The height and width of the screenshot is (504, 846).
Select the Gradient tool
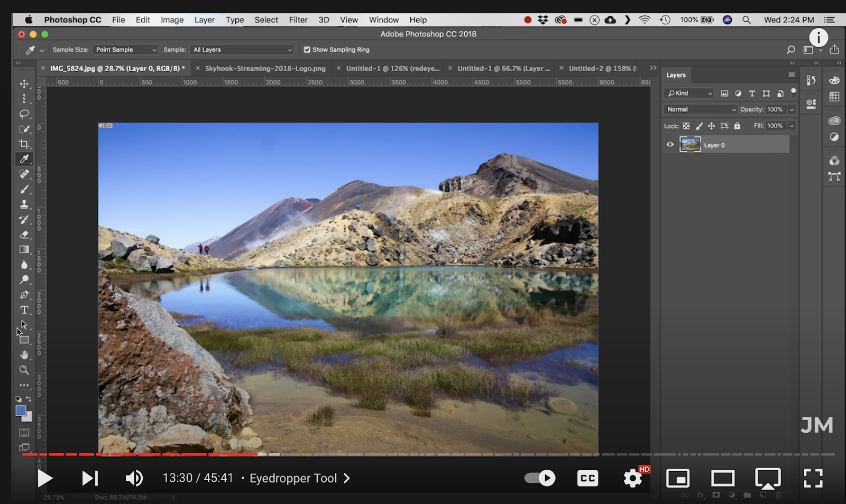point(24,249)
